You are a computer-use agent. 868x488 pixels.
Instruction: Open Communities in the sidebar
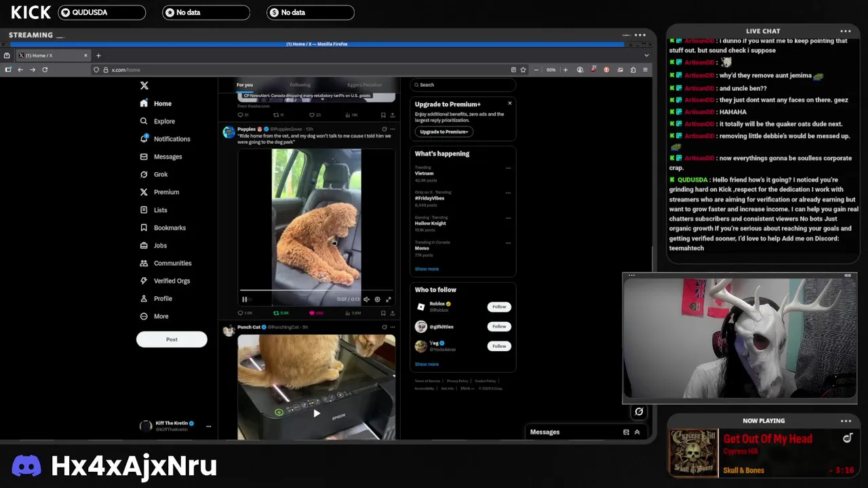(x=165, y=263)
